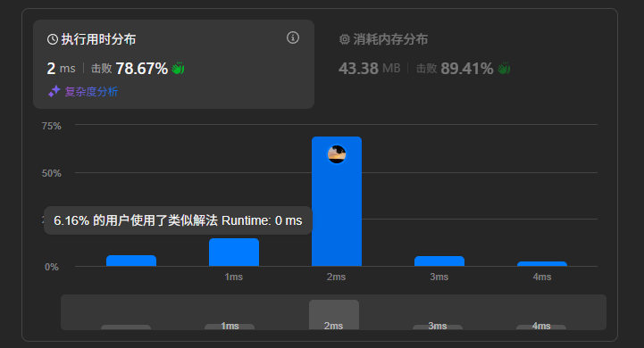Select the 0ms bar in the chart
Image resolution: width=644 pixels, height=348 pixels.
tap(131, 261)
